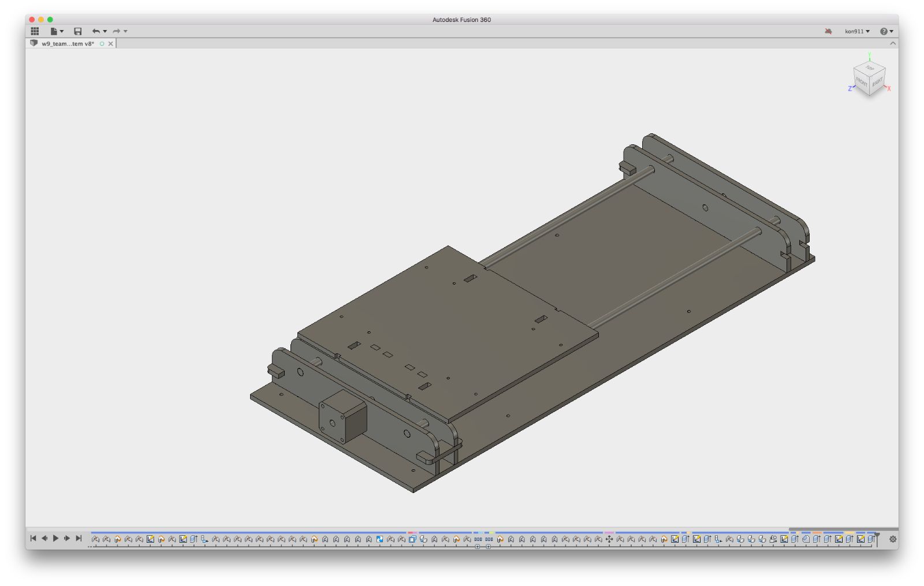924x586 pixels.
Task: Save the design with the disk icon
Action: pos(78,31)
